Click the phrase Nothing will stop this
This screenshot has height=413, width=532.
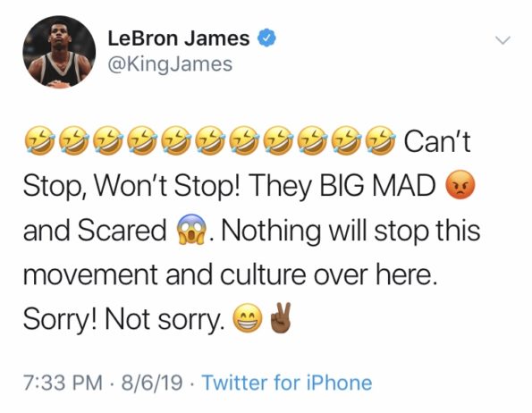pyautogui.click(x=350, y=231)
